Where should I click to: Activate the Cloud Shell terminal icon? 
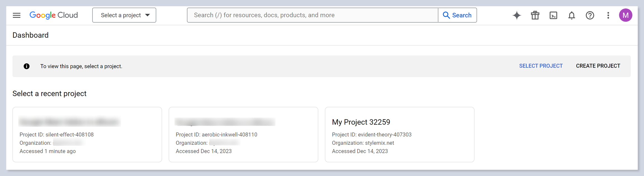[x=553, y=15]
